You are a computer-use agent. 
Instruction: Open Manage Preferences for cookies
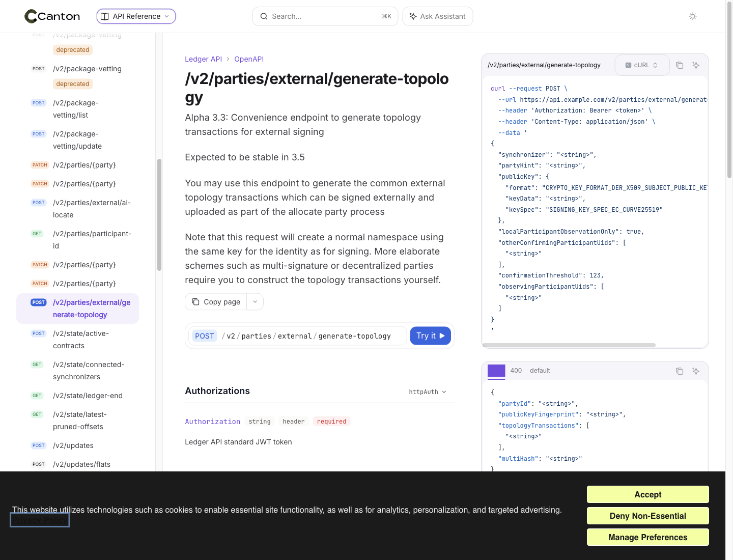(648, 537)
